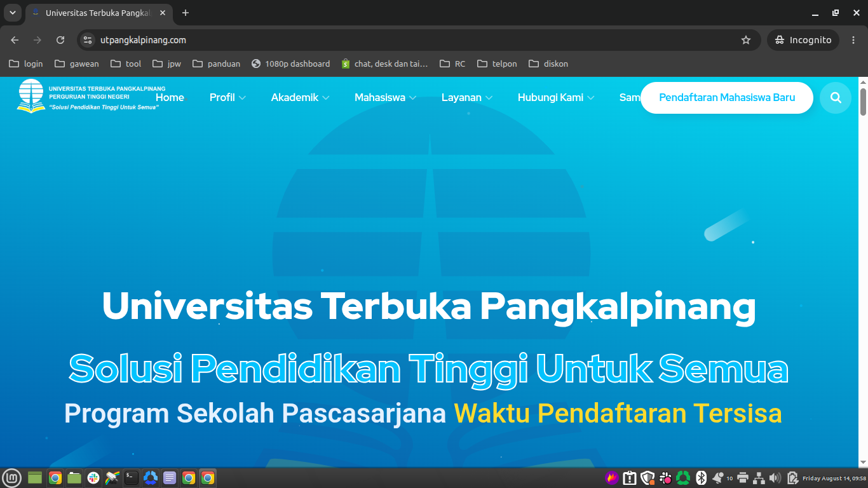This screenshot has width=868, height=488.
Task: Click the update manager shield icon
Action: pos(648,478)
